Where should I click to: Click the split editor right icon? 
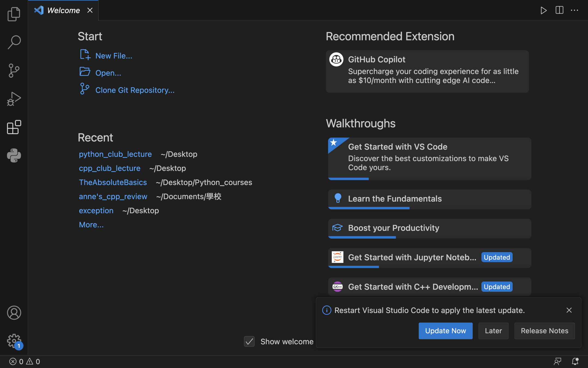[x=559, y=10]
